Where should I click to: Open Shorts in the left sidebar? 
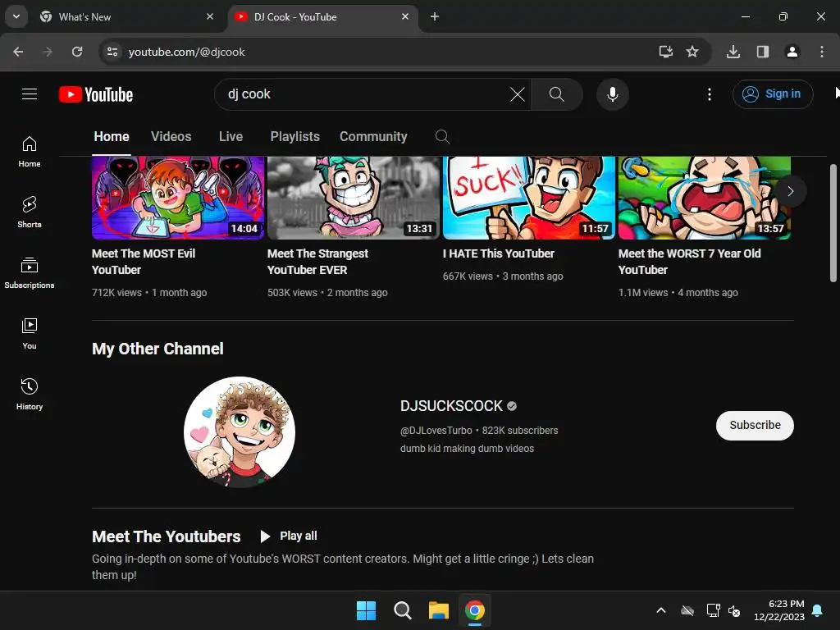point(30,212)
